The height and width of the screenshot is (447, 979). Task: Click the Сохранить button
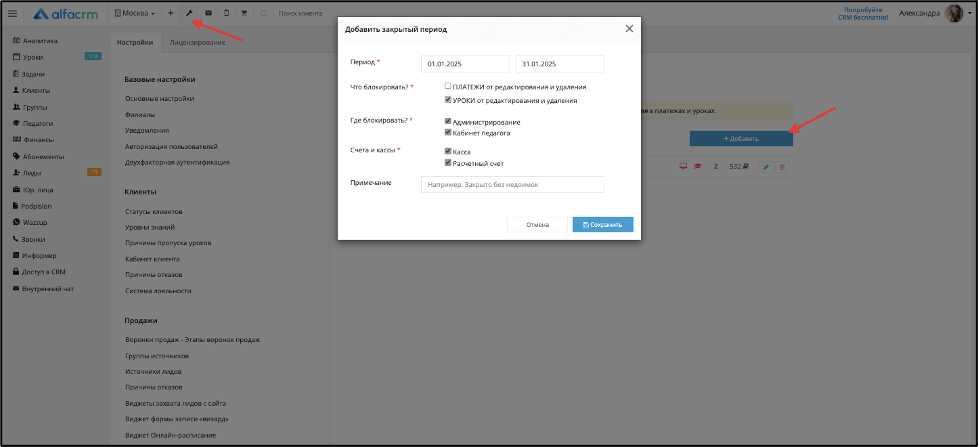point(603,225)
